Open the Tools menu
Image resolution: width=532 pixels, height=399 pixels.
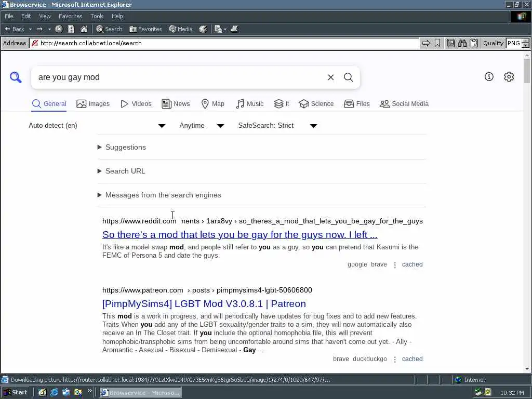click(97, 16)
